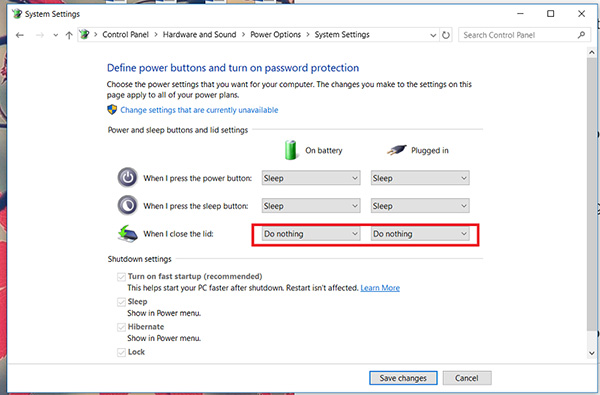Open sleep button Plugged in dropdown
The image size is (600, 395).
coord(420,206)
